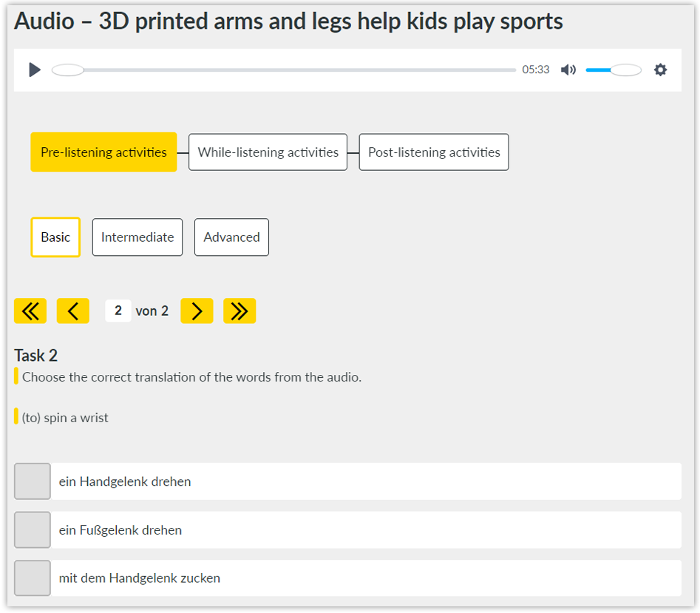Viewport: 700px width, 613px height.
Task: Jump to the last task page
Action: 239,311
